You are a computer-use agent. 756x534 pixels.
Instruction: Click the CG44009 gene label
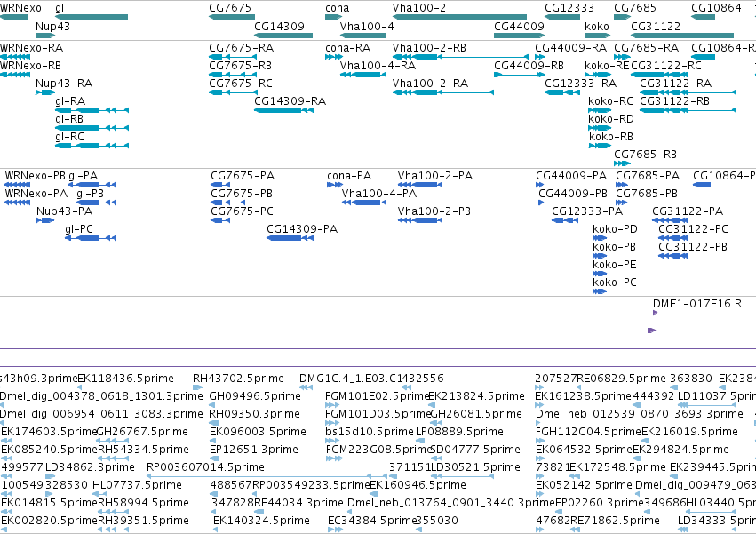519,27
